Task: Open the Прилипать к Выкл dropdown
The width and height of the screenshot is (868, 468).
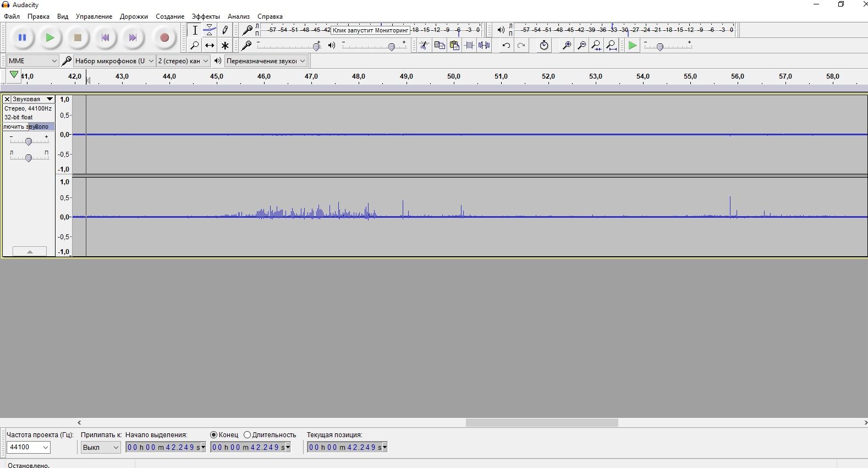Action: coord(101,447)
